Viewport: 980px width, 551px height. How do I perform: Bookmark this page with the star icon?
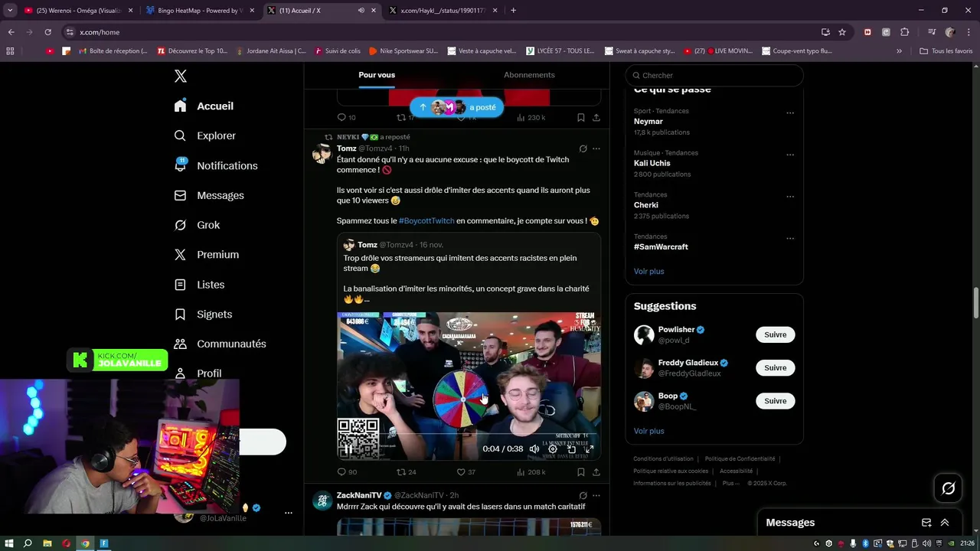[x=842, y=32]
